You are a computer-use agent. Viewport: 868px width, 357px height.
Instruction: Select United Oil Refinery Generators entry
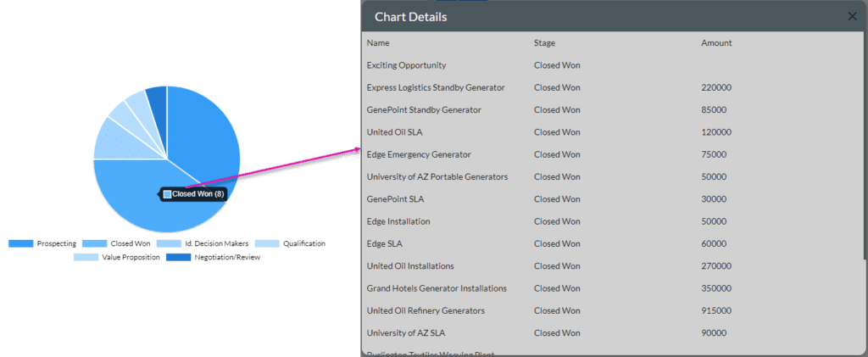pyautogui.click(x=426, y=310)
